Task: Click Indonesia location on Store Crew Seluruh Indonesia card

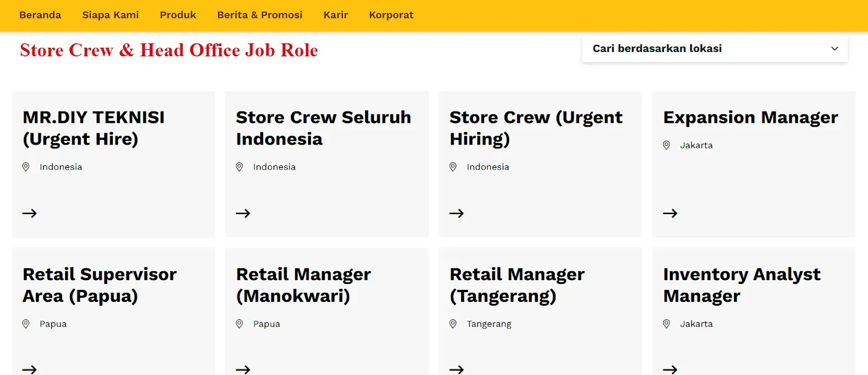Action: (275, 167)
